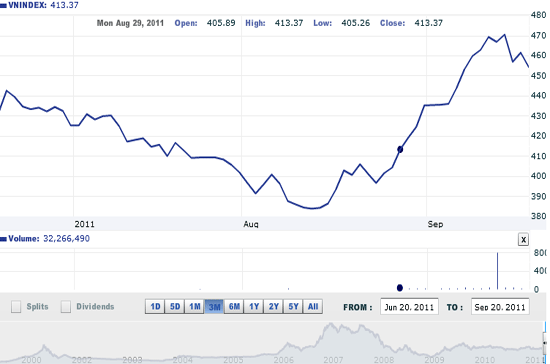
Task: Click the Volume value 32,266,490
Action: coord(66,238)
